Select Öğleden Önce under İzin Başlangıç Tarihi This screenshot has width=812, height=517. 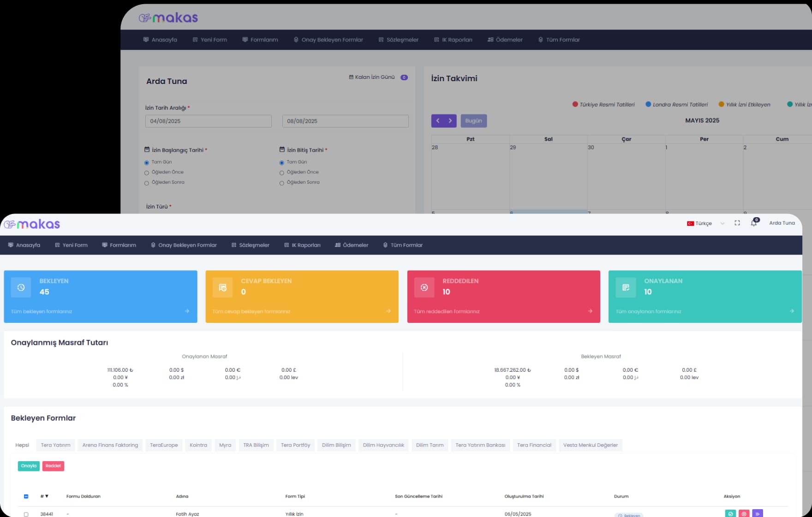[147, 173]
